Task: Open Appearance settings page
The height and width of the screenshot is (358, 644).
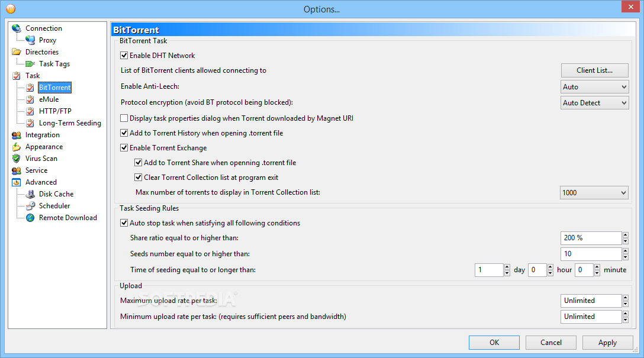Action: pos(44,147)
